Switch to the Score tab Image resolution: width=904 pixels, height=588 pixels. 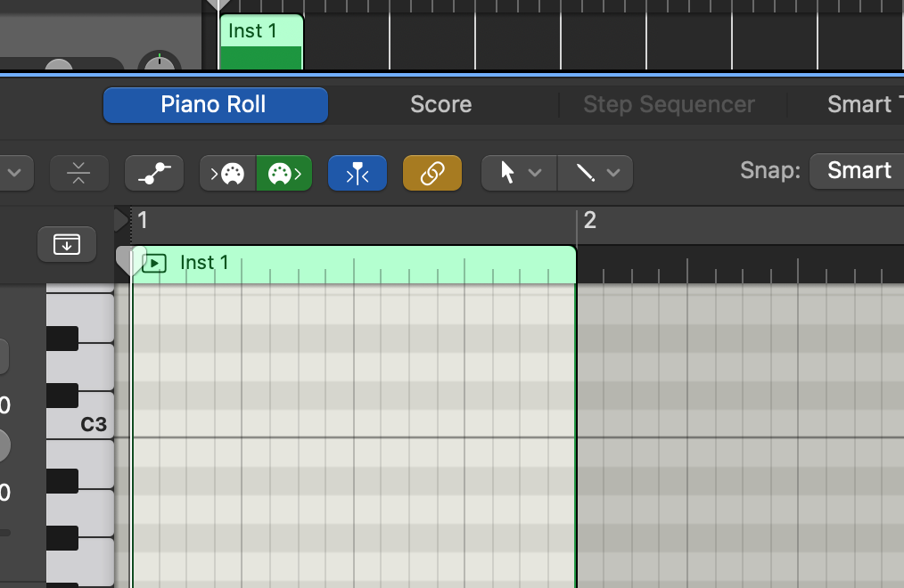pos(440,104)
